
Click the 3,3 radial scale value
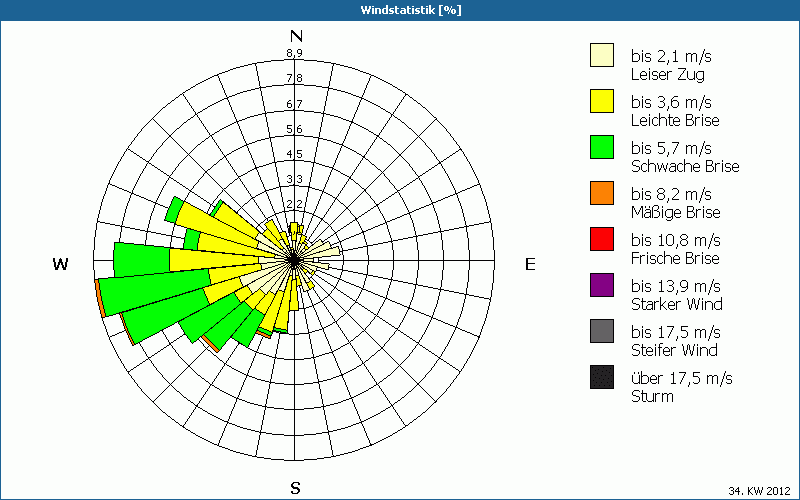point(294,179)
